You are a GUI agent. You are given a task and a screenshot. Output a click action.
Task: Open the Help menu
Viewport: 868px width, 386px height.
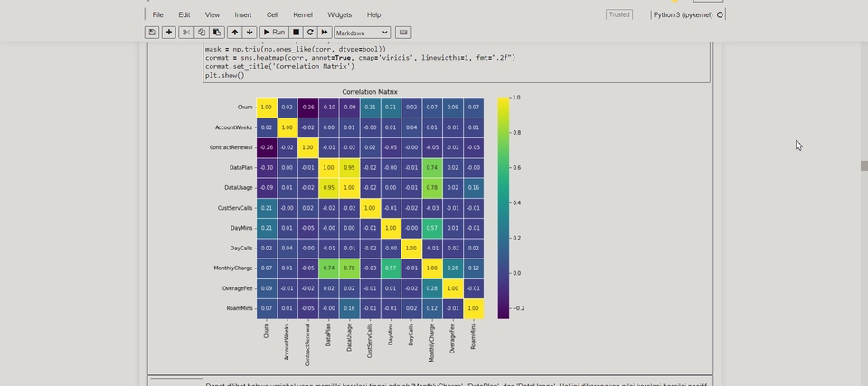tap(373, 15)
